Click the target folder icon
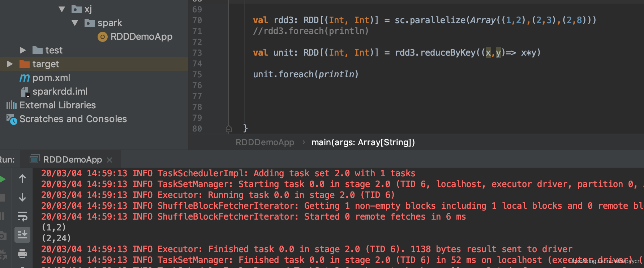644x268 pixels. tap(25, 64)
